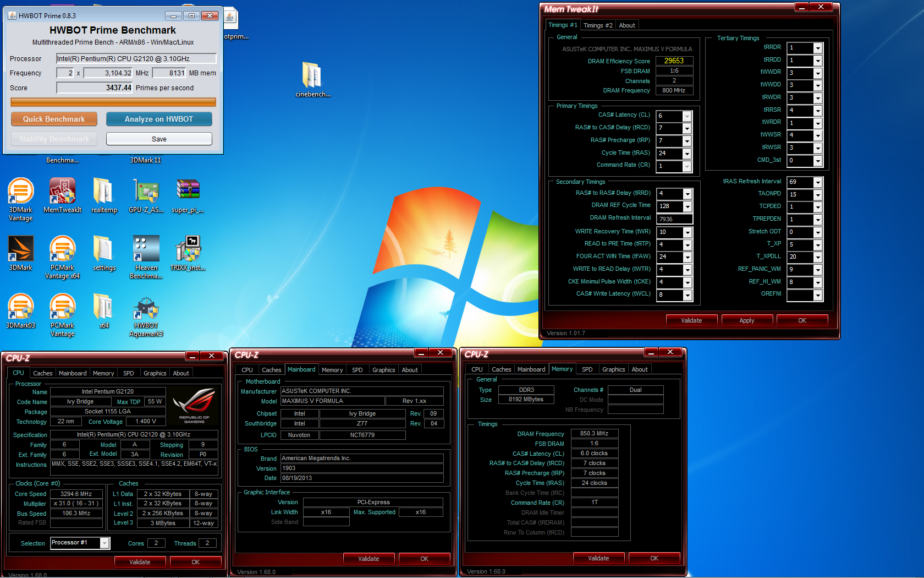The width and height of the screenshot is (924, 578).
Task: Click the ROG logo in CPU-Z CPU window
Action: [x=194, y=406]
